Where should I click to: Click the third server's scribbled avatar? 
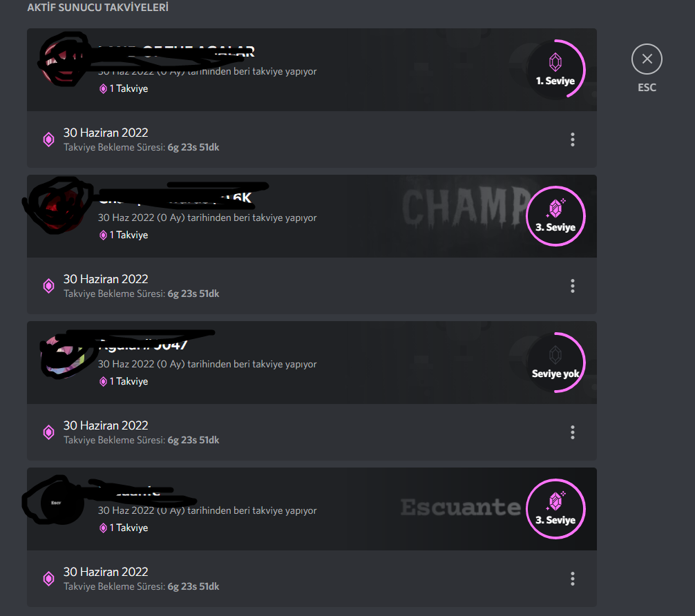(64, 356)
